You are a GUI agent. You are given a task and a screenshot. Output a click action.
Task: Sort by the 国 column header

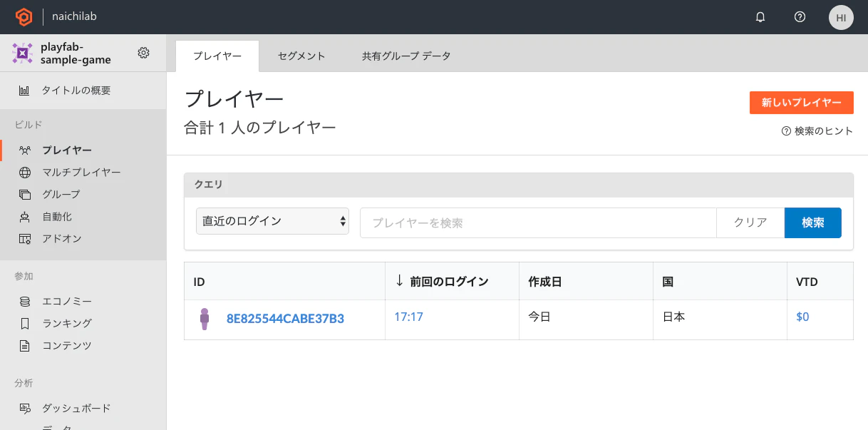coord(720,281)
